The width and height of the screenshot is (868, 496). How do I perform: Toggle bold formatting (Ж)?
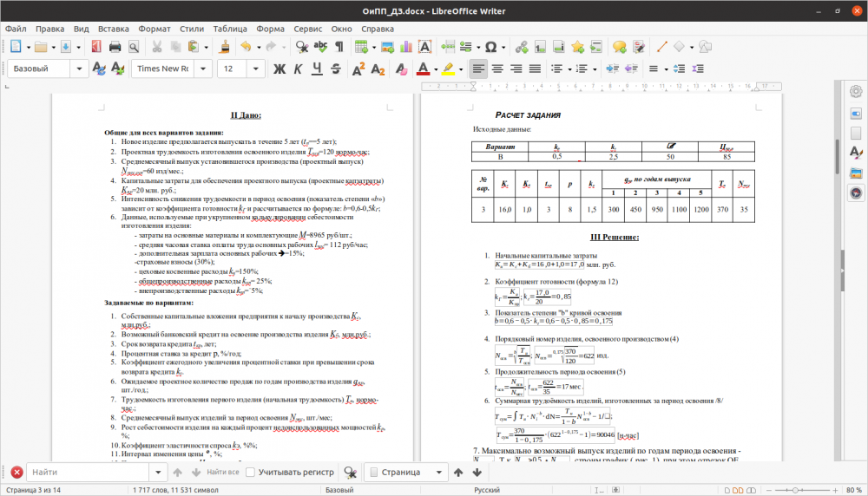[x=279, y=69]
